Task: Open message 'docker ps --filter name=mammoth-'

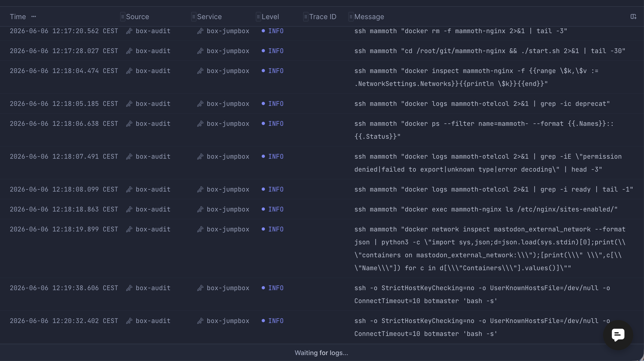Action: [484, 130]
